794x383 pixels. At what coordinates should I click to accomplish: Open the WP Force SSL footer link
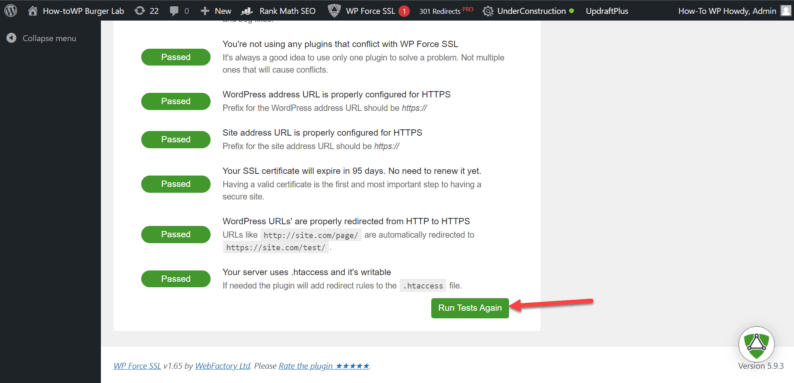(137, 366)
